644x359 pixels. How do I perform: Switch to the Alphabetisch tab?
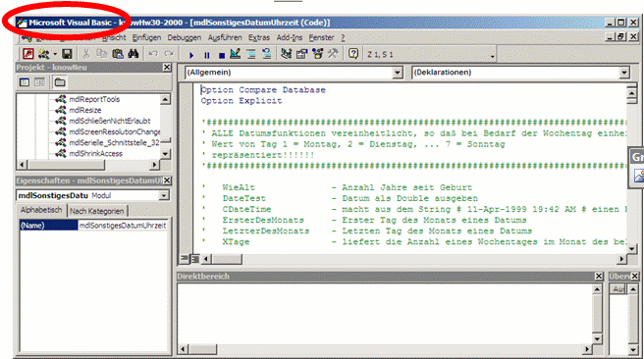pyautogui.click(x=41, y=210)
